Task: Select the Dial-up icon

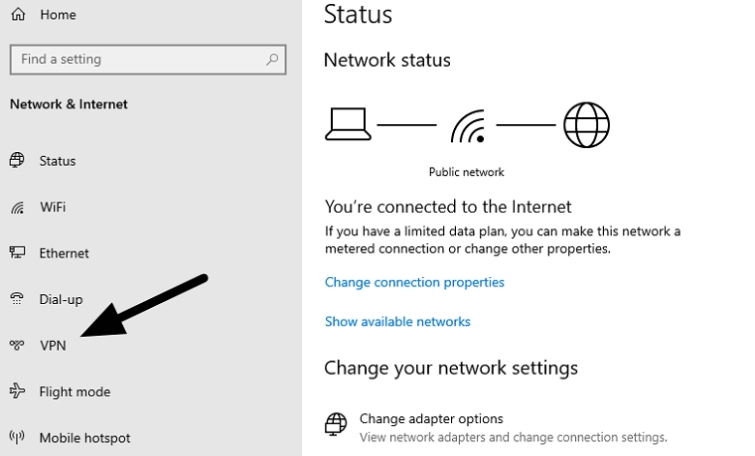Action: coord(17,299)
